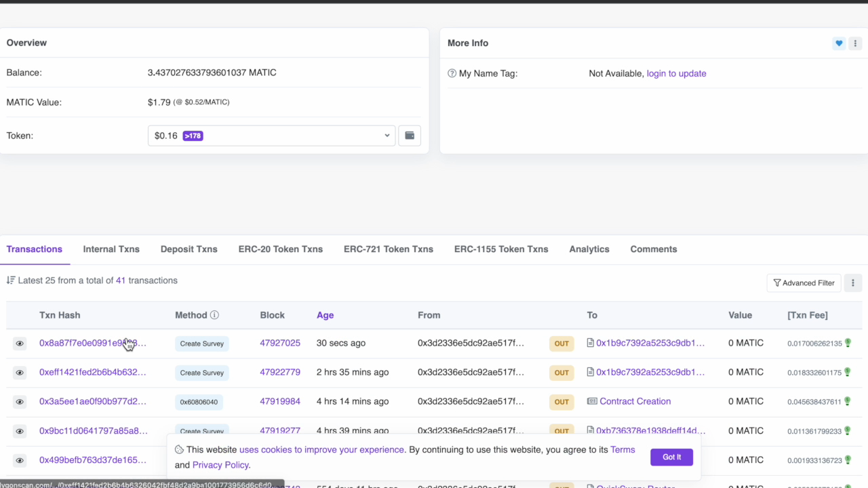This screenshot has height=488, width=868.
Task: Open the Advanced Filter options
Action: coord(804,283)
